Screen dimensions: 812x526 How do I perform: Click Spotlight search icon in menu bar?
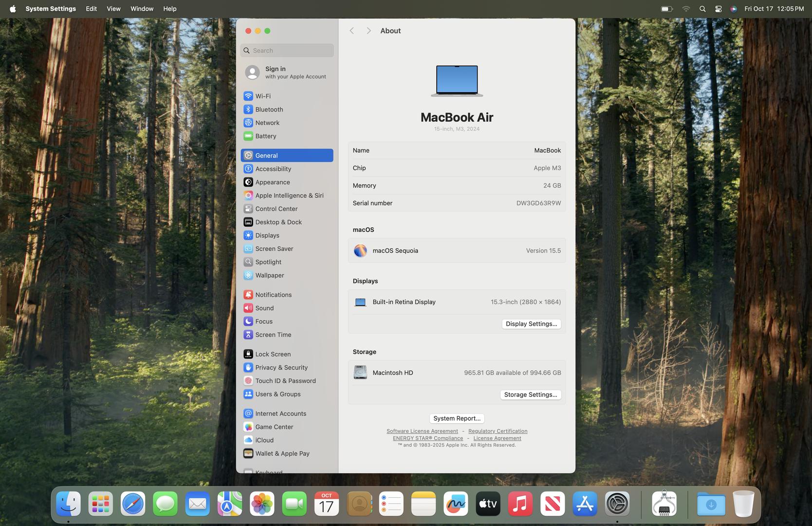pos(702,9)
